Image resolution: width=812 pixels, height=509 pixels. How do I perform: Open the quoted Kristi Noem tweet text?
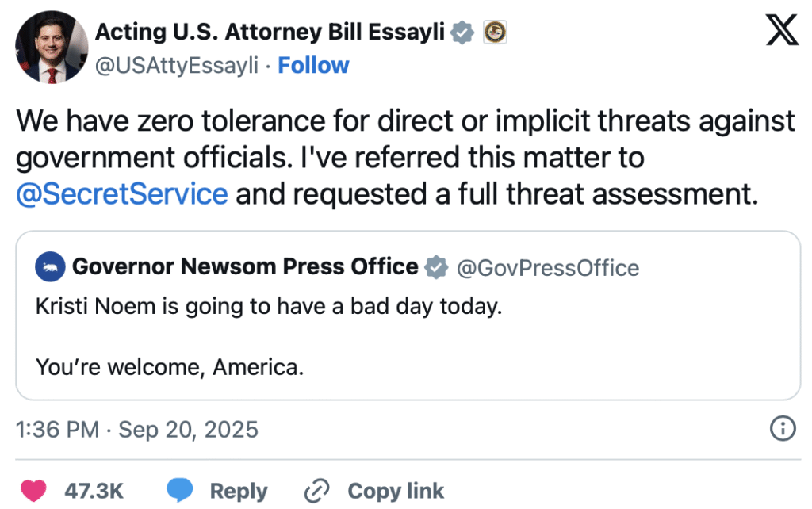coord(270,308)
